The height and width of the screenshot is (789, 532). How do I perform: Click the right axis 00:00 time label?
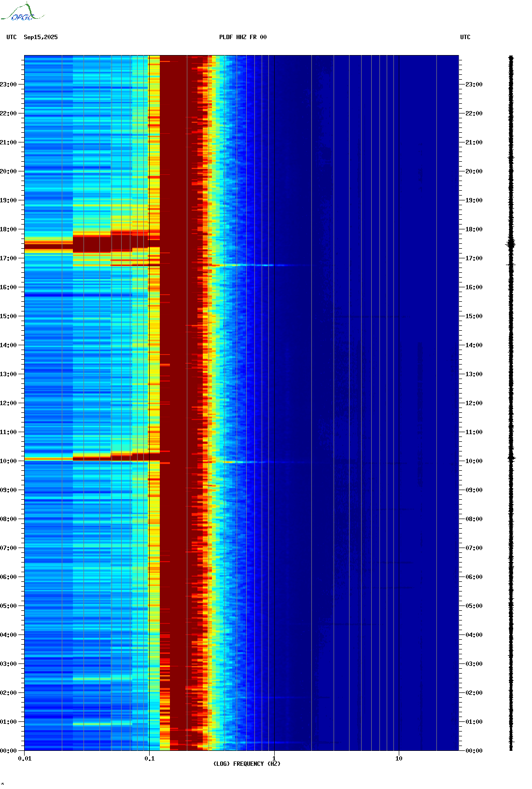tap(474, 751)
